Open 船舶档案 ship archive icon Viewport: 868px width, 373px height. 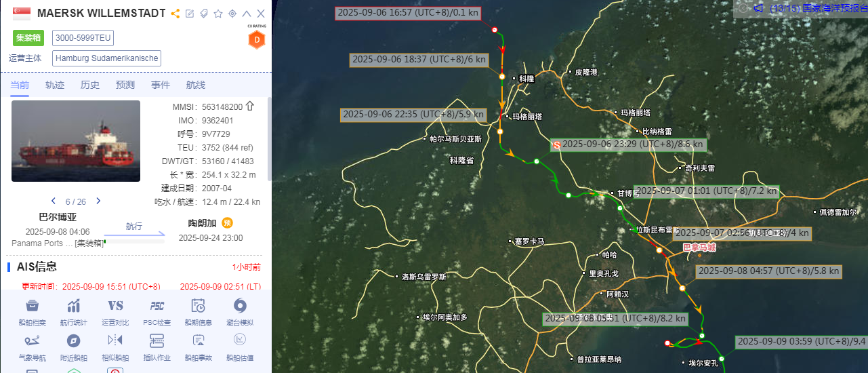[32, 305]
